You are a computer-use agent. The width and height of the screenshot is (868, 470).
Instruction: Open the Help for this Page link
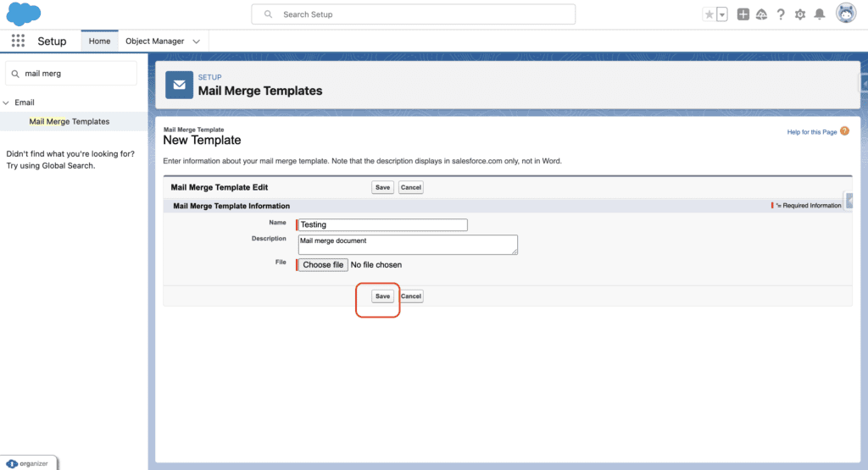tap(811, 132)
